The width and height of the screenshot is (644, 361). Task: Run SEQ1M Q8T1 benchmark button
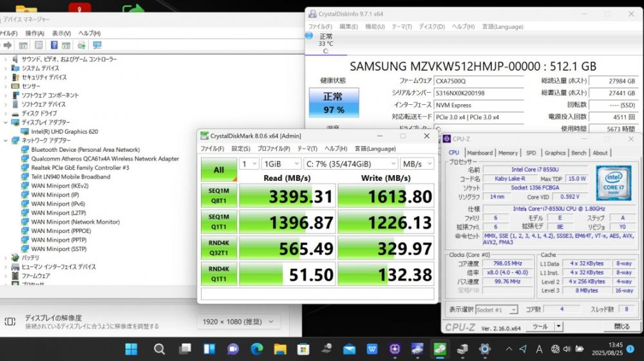[219, 196]
